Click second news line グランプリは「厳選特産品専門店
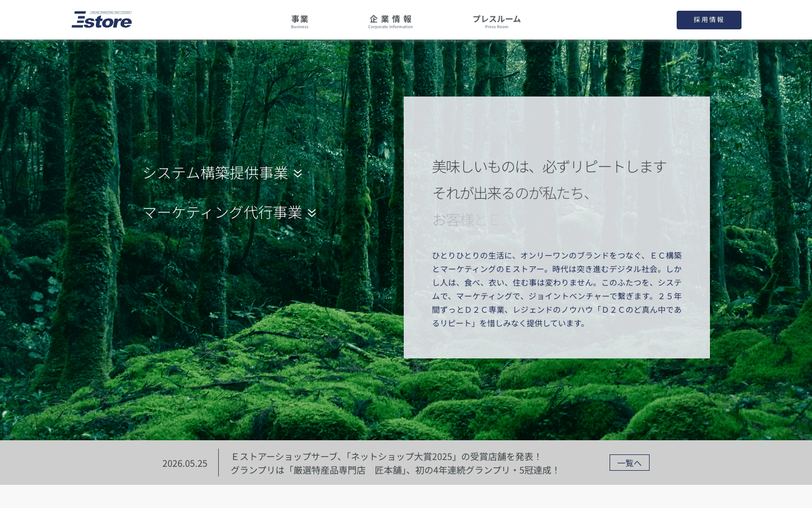This screenshot has height=508, width=812. (x=395, y=470)
